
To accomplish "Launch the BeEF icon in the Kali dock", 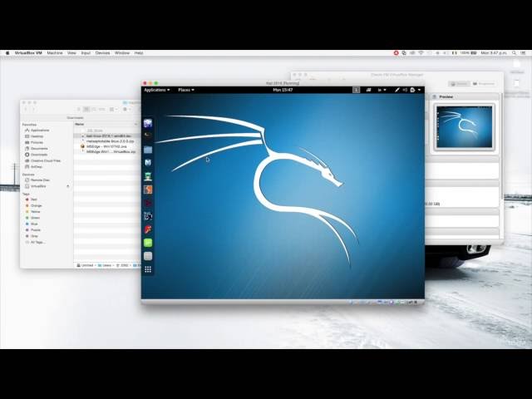I will tap(148, 216).
